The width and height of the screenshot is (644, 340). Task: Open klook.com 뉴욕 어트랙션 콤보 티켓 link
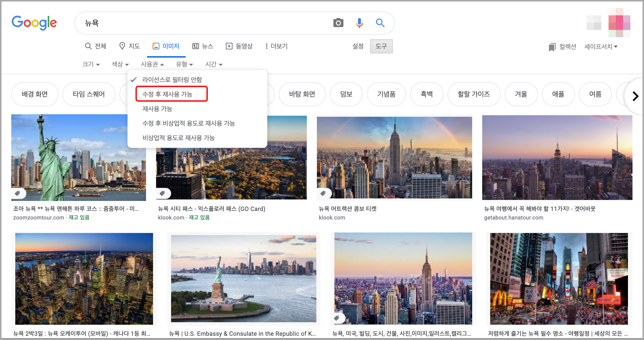click(x=347, y=209)
